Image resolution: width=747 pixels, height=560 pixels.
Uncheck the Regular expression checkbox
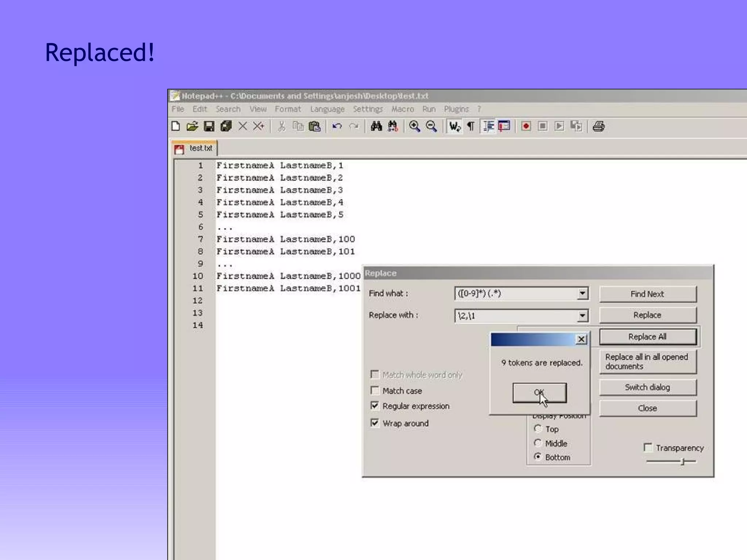pos(375,406)
